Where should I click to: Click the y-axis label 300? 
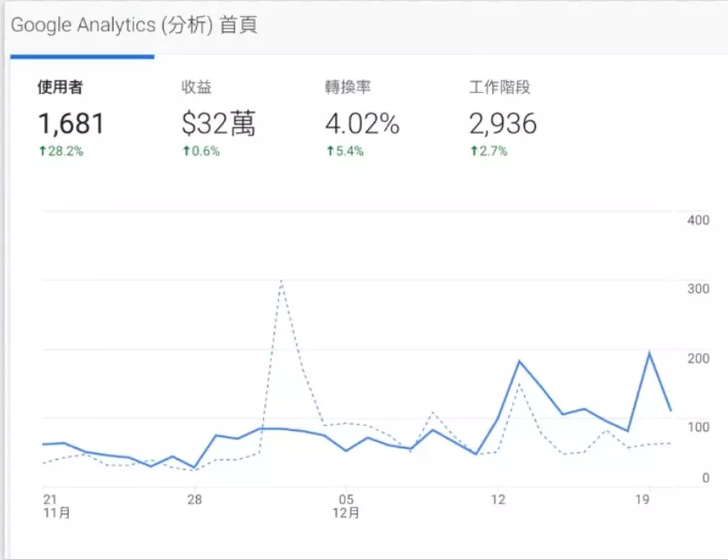[x=698, y=289]
